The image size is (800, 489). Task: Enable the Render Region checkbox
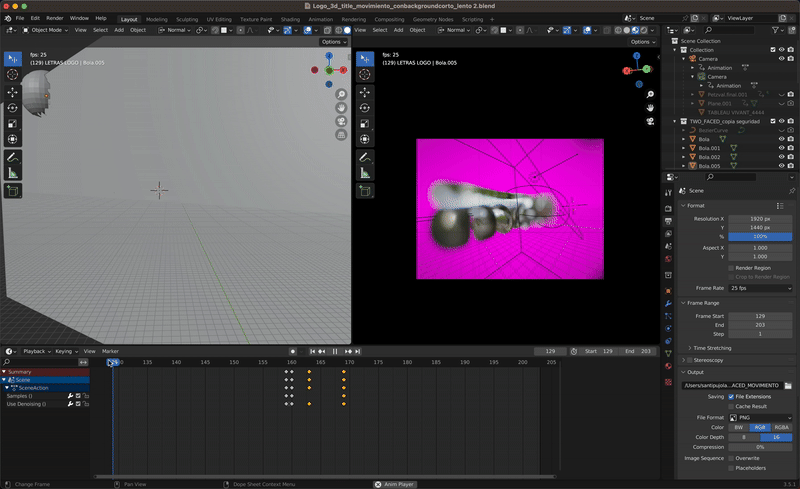click(x=732, y=268)
